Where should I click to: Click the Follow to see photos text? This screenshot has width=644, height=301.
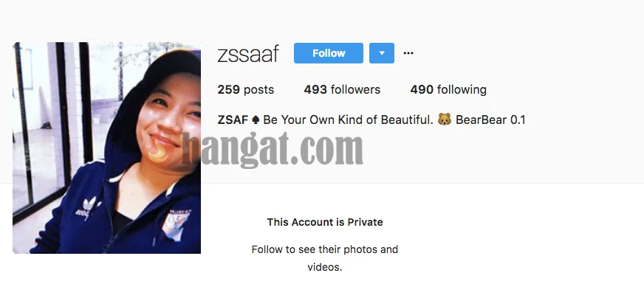click(x=325, y=249)
